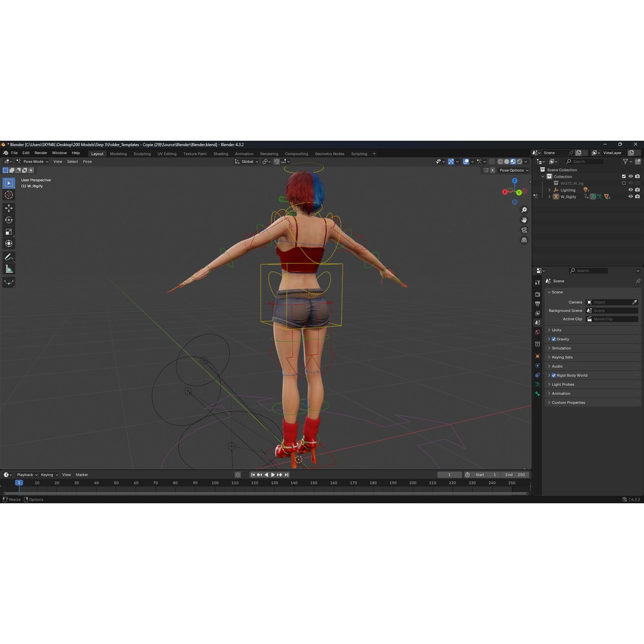Open Output properties tab
Image resolution: width=644 pixels, height=644 pixels.
[537, 304]
